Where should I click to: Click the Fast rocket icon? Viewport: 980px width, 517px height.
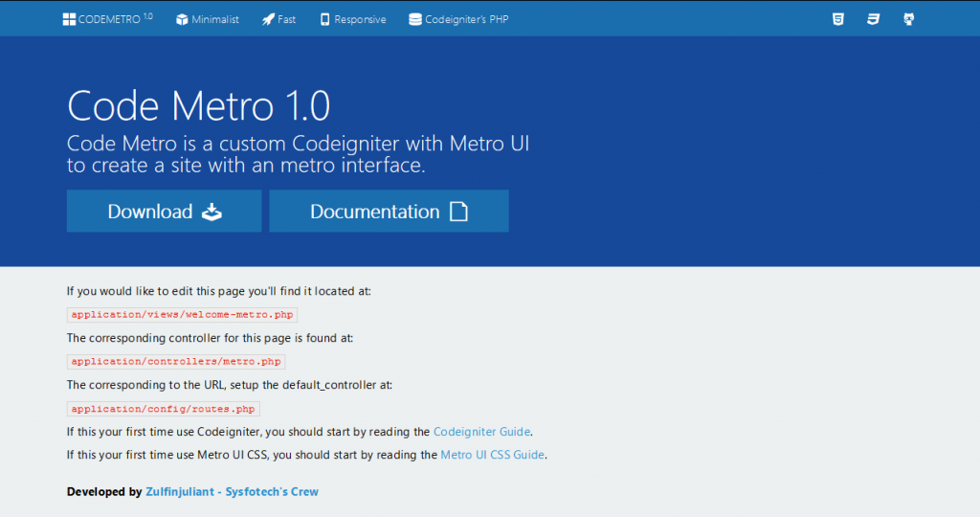click(x=268, y=19)
